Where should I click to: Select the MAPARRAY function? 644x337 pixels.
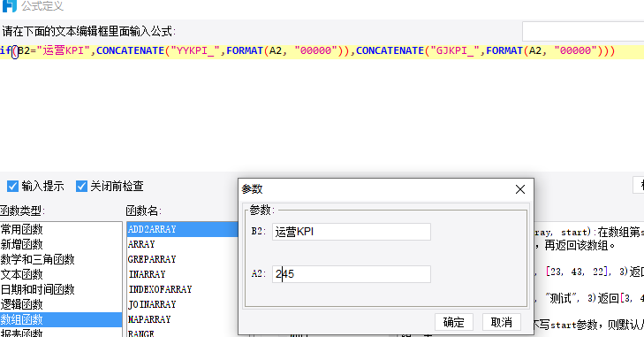[x=182, y=319]
